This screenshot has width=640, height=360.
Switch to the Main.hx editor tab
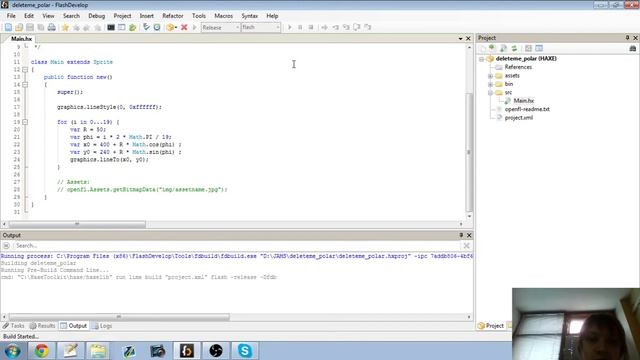[21, 39]
